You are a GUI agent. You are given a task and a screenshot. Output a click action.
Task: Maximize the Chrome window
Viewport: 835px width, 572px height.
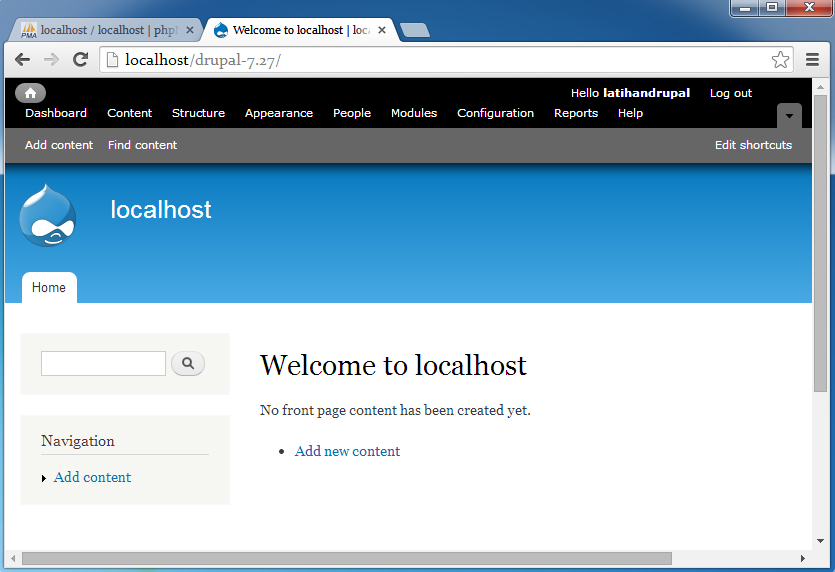point(772,8)
